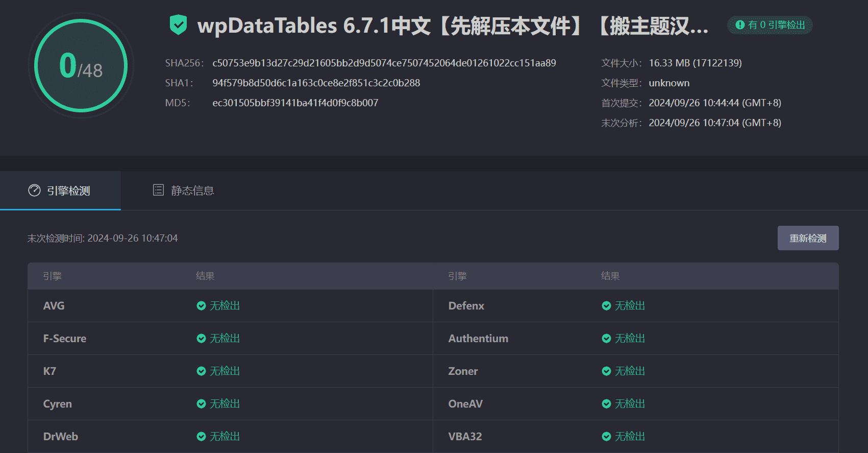Click the 重新检测 button

click(808, 238)
